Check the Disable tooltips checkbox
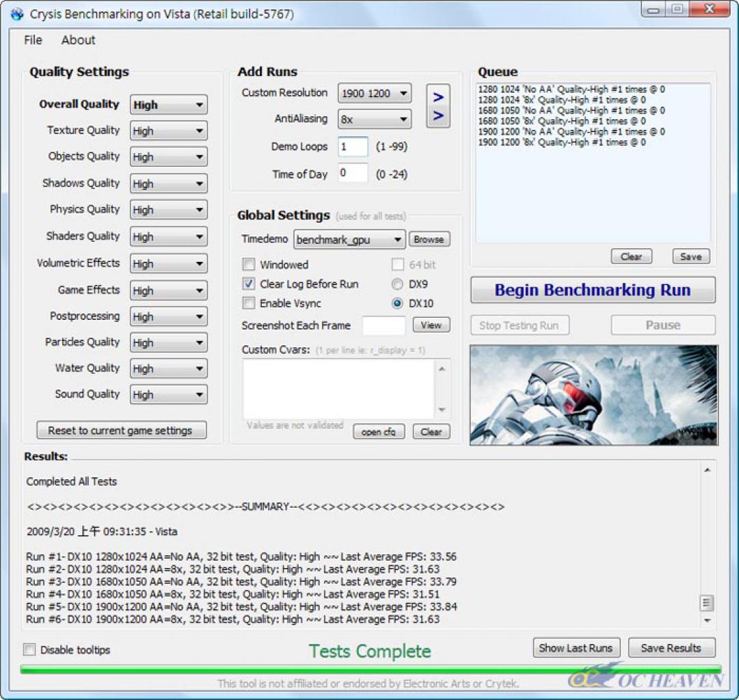The image size is (739, 700). click(29, 649)
